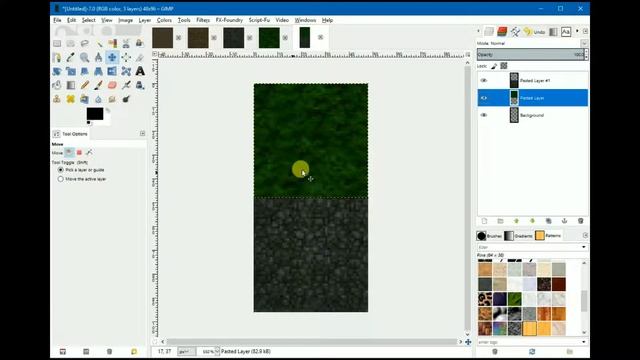Open the Patterns dock tab configuration menu
The image size is (640, 360).
585,236
